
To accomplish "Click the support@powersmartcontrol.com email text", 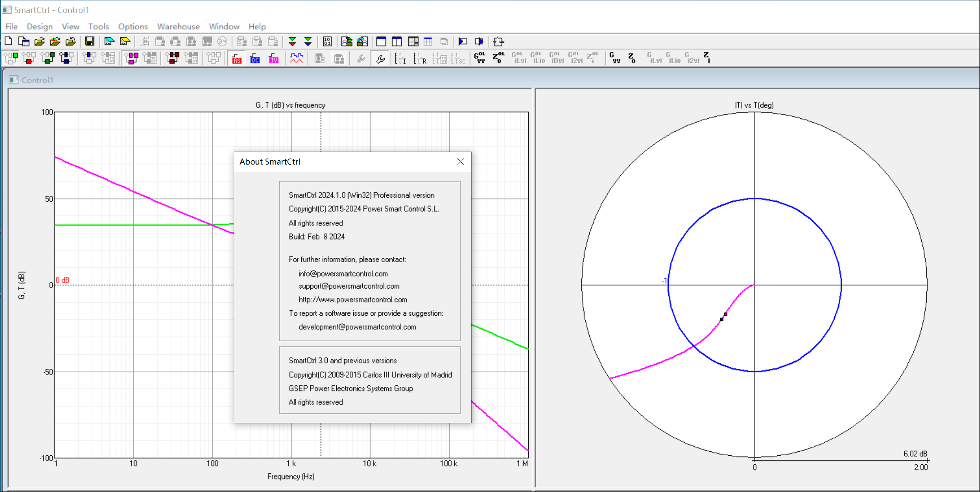I will click(x=349, y=286).
